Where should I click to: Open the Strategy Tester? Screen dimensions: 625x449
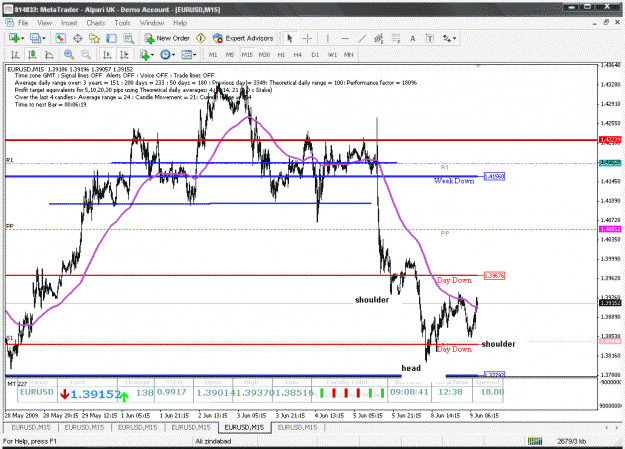coord(128,38)
